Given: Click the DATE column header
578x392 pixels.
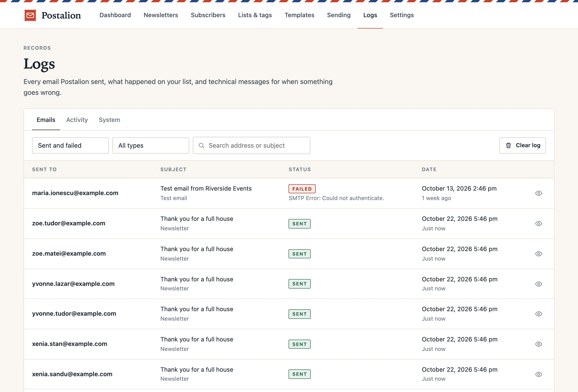Looking at the screenshot, I should pyautogui.click(x=429, y=169).
